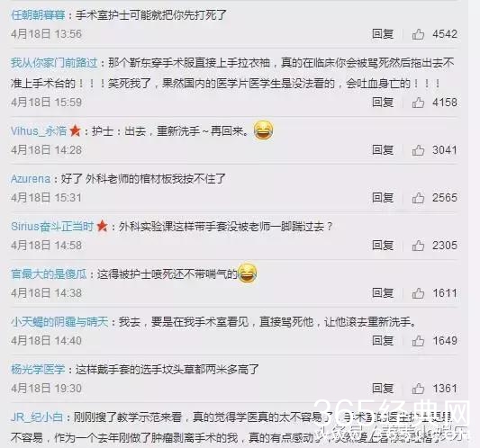
Task: Click thumbs-up icon next to 1611
Action: [418, 293]
